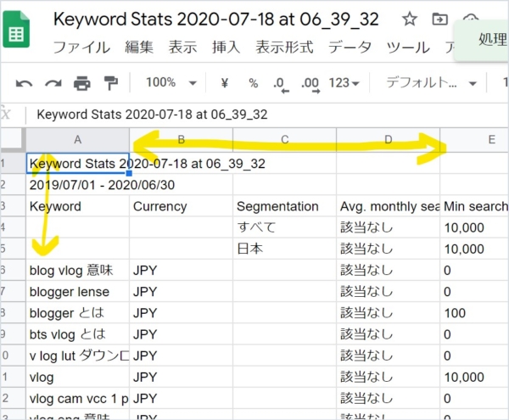Image resolution: width=509 pixels, height=420 pixels.
Task: Open the 100% zoom dropdown
Action: [171, 82]
